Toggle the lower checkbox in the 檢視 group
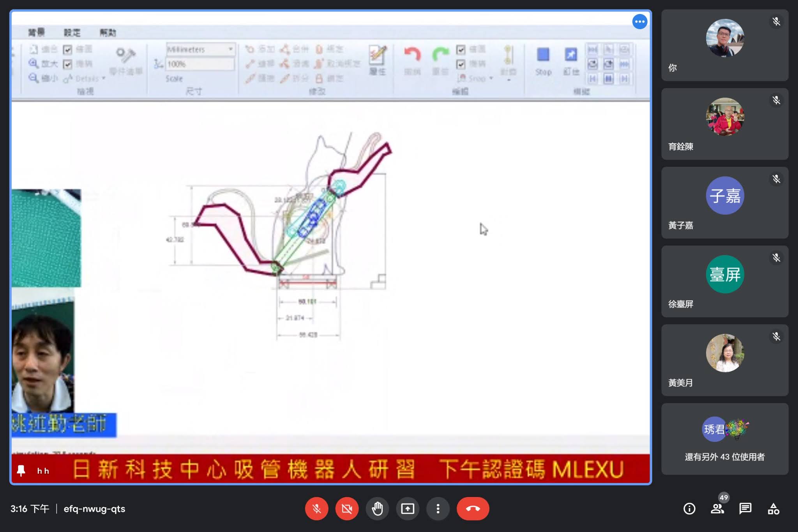 pyautogui.click(x=67, y=64)
